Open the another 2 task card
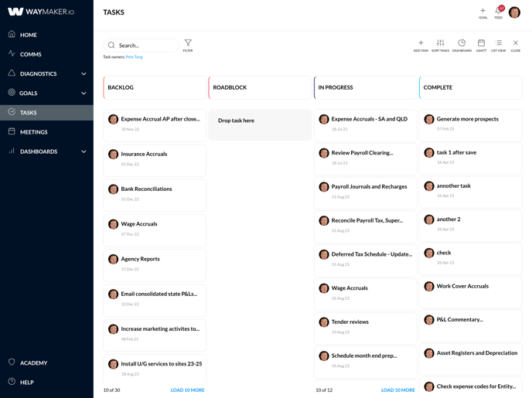Image resolution: width=532 pixels, height=398 pixels. 471,226
